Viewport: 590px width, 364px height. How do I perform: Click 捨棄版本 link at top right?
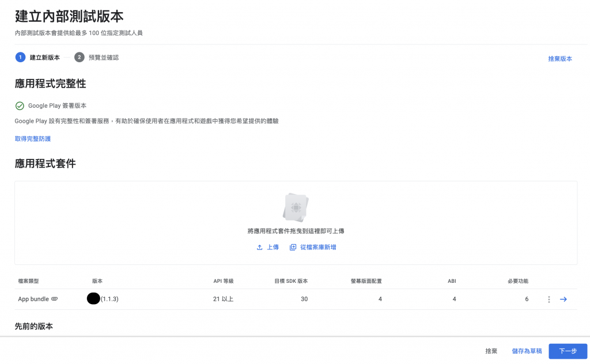(560, 59)
